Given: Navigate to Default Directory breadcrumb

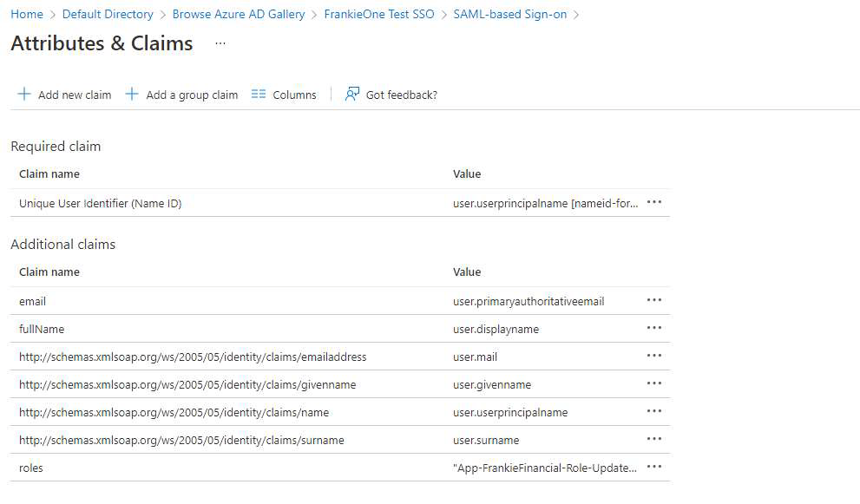Looking at the screenshot, I should pos(108,14).
